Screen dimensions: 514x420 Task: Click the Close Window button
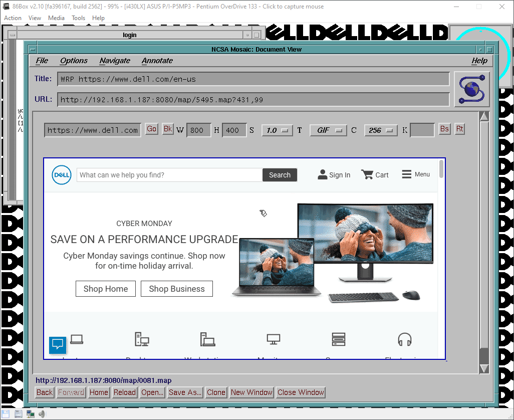tap(301, 392)
